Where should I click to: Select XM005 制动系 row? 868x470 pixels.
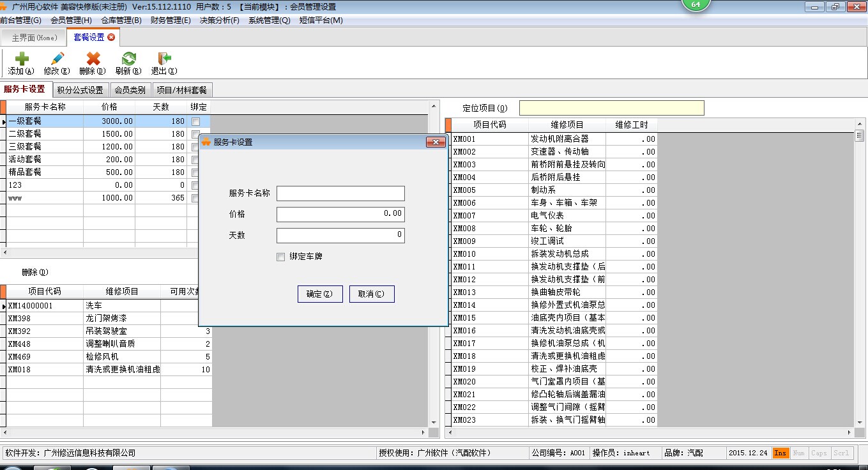coord(554,190)
